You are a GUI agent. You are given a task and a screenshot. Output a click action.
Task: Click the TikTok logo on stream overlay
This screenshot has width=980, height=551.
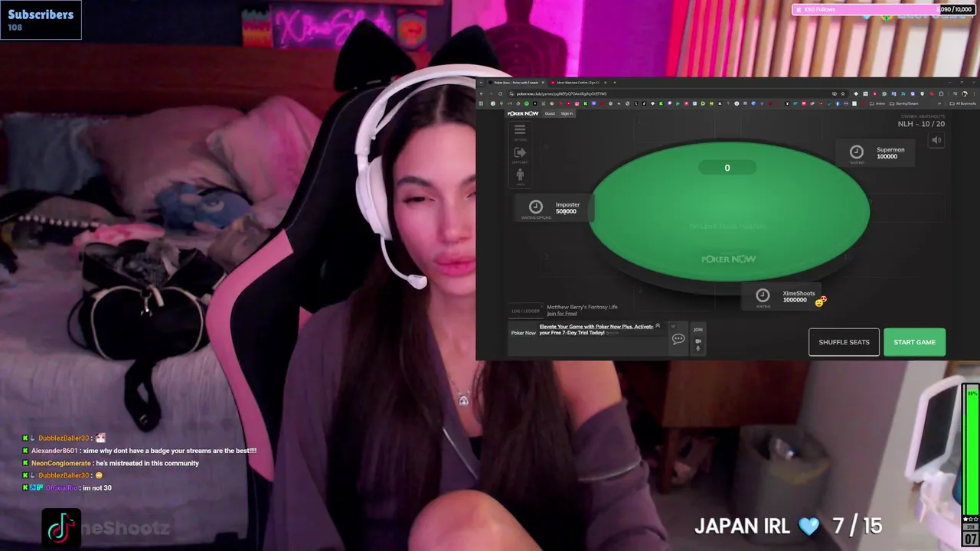(61, 528)
